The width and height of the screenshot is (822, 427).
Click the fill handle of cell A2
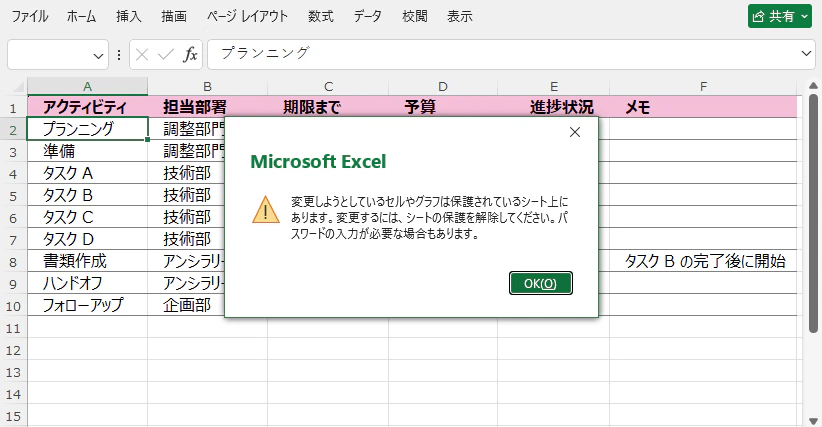tap(148, 140)
